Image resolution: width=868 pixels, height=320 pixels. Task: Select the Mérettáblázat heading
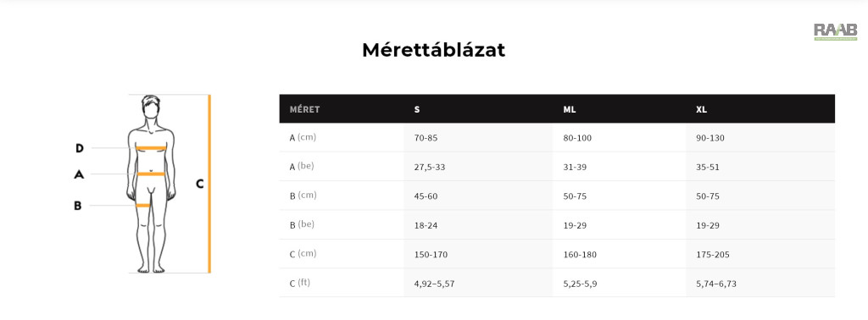pos(433,50)
